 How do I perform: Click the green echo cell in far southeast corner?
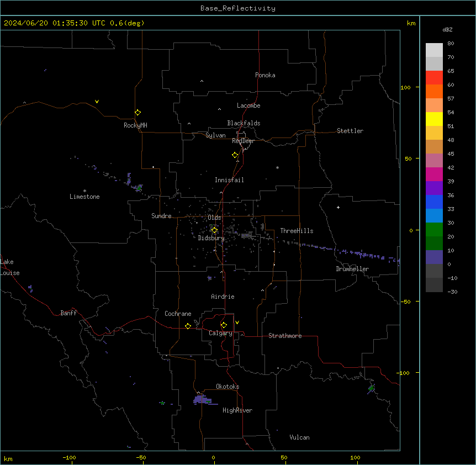371,388
